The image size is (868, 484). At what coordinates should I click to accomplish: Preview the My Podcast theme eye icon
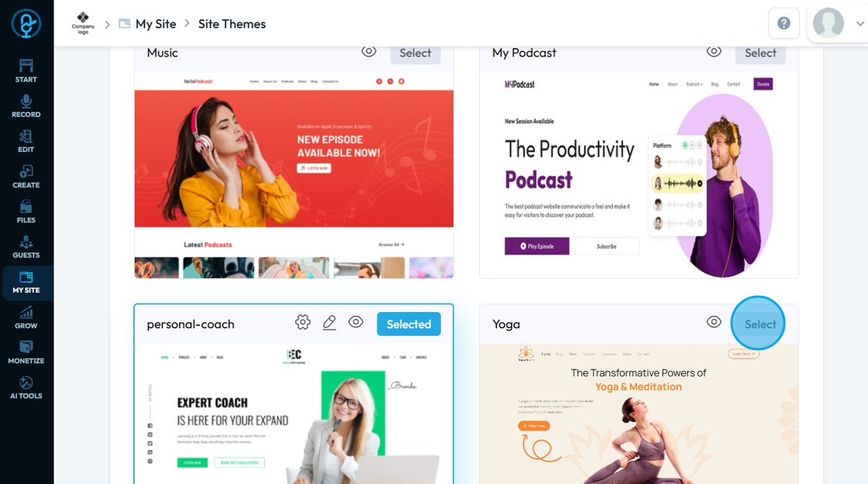tap(714, 51)
